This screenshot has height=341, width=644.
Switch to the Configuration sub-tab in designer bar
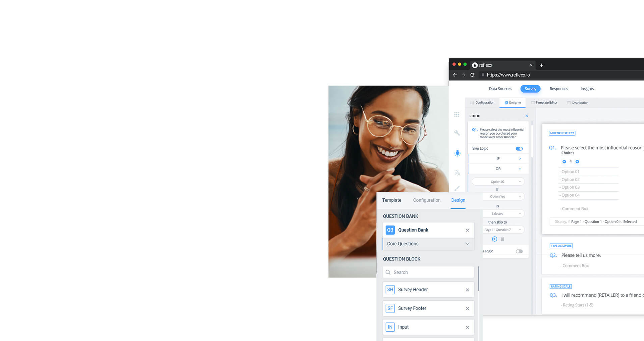point(482,103)
